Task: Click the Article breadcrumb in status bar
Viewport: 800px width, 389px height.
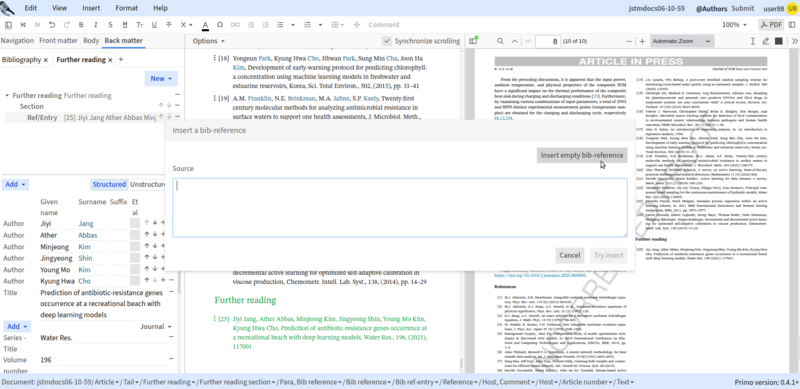Action: coord(106,382)
